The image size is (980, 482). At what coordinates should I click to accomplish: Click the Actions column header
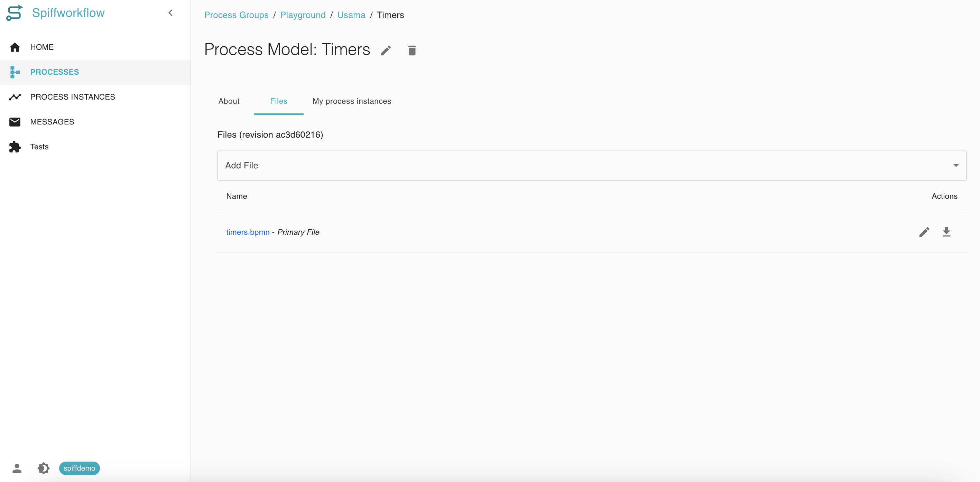(x=944, y=196)
